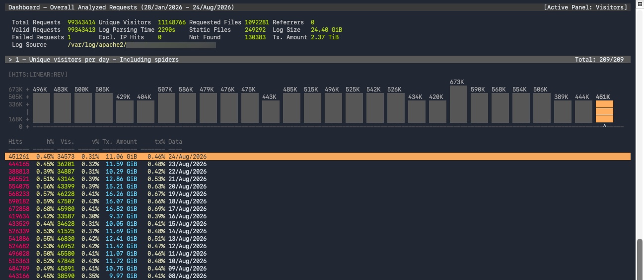
Task: Select the highlighted 24/Aug/2026 row
Action: [318, 157]
